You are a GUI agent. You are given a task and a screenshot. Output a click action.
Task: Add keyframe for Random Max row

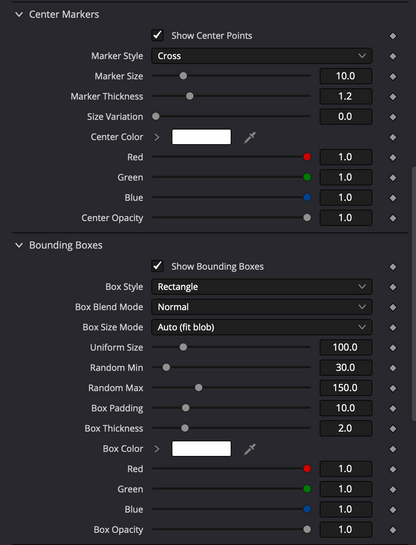pyautogui.click(x=393, y=388)
